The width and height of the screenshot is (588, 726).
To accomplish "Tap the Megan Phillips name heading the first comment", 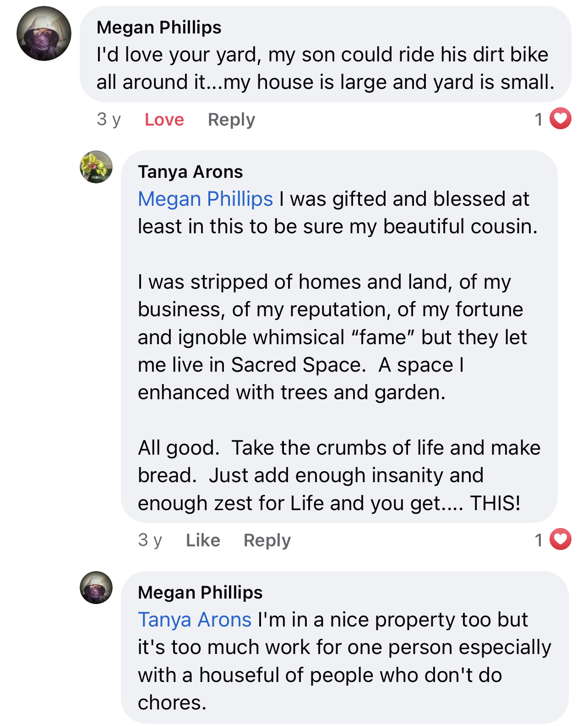I will pos(159,27).
